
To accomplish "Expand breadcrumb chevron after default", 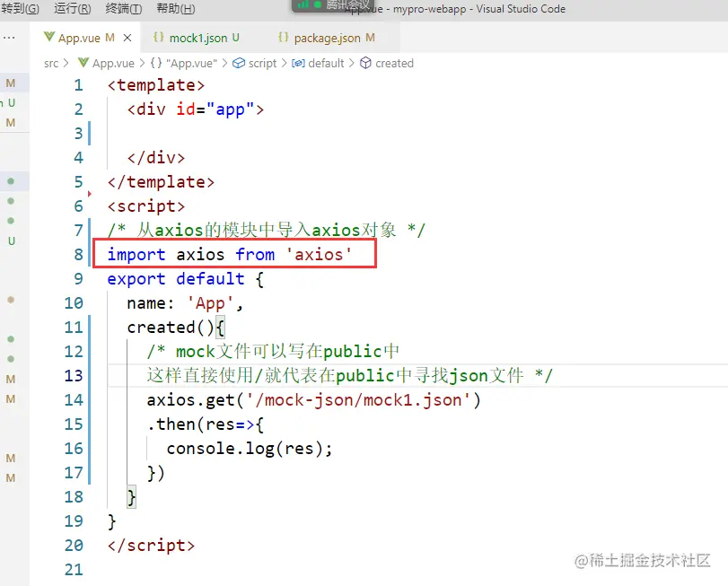I will coord(352,63).
